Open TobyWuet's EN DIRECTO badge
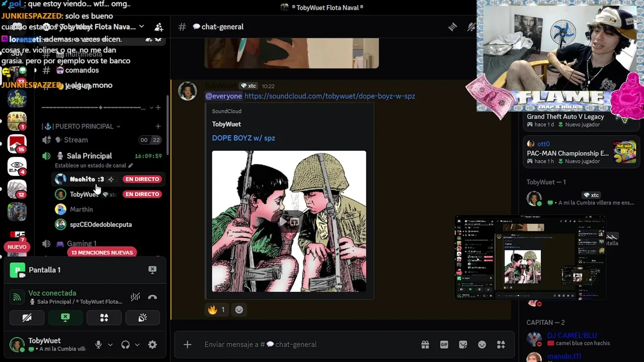The image size is (644, 362). click(x=142, y=194)
